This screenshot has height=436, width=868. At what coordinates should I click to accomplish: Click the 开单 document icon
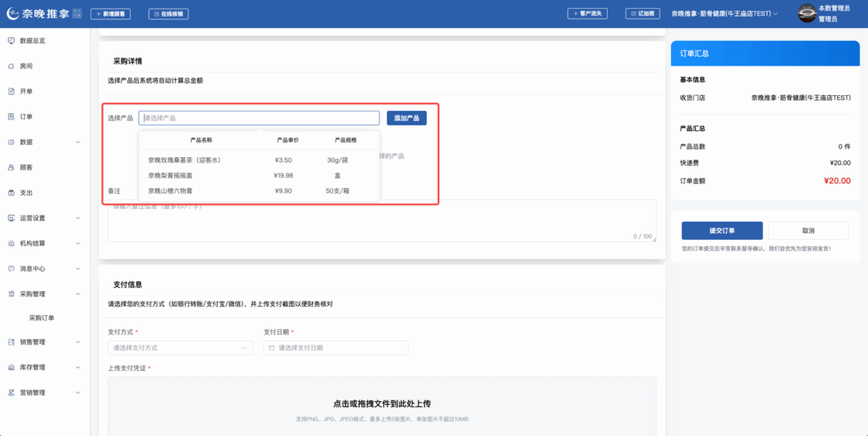11,91
